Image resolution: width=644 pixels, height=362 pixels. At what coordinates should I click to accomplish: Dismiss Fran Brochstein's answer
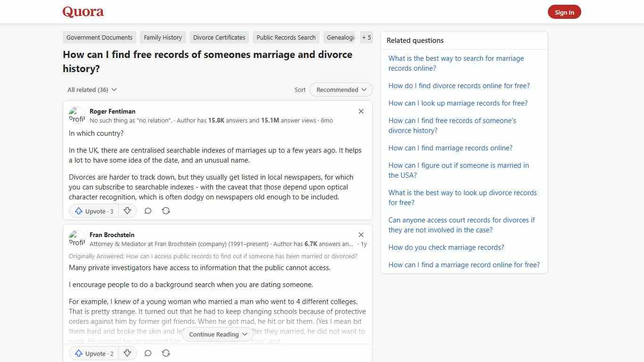coord(361,234)
